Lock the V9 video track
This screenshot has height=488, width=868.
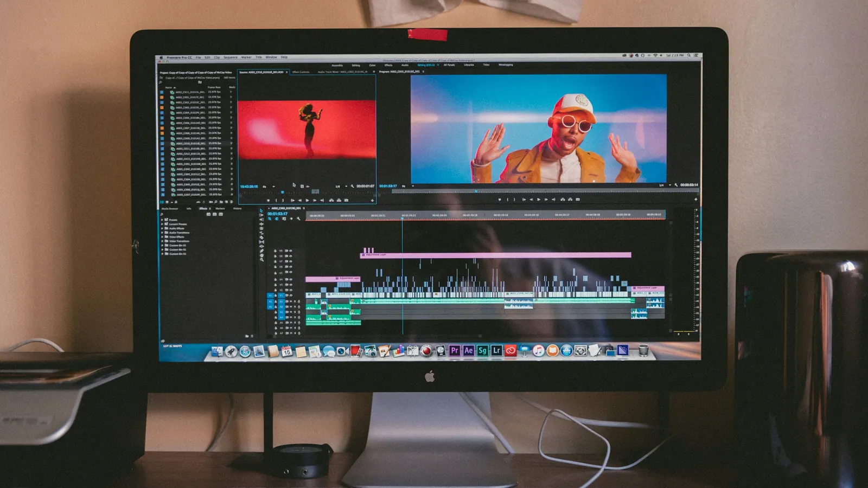[x=275, y=251]
